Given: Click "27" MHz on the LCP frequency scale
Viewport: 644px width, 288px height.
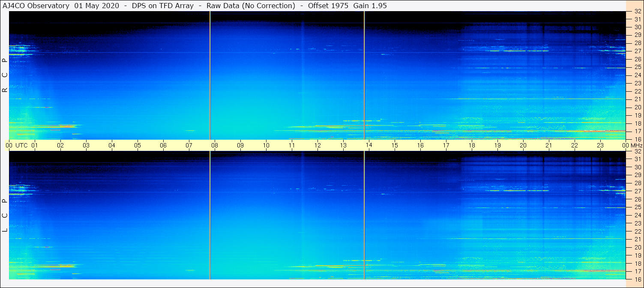Looking at the screenshot, I should tap(637, 191).
